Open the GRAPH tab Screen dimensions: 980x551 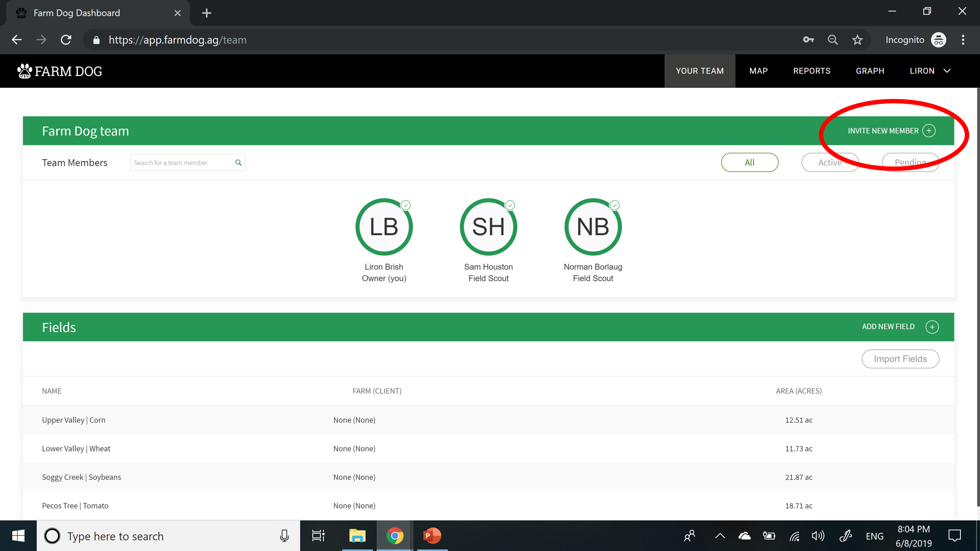(870, 71)
